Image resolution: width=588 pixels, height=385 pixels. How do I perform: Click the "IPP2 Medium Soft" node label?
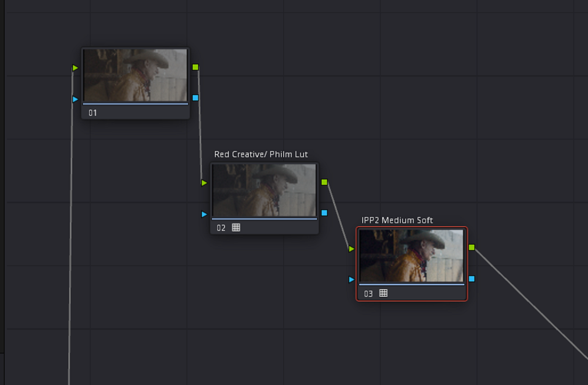tap(397, 220)
